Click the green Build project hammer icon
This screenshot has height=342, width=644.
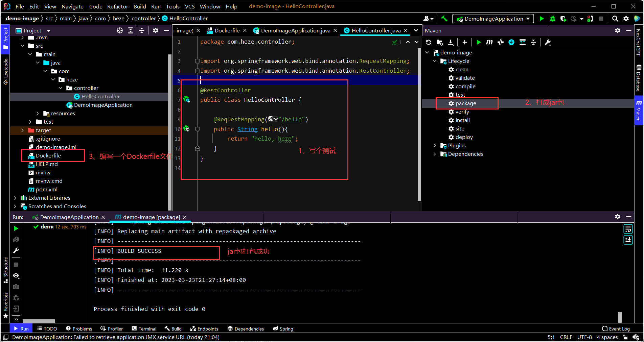(444, 19)
